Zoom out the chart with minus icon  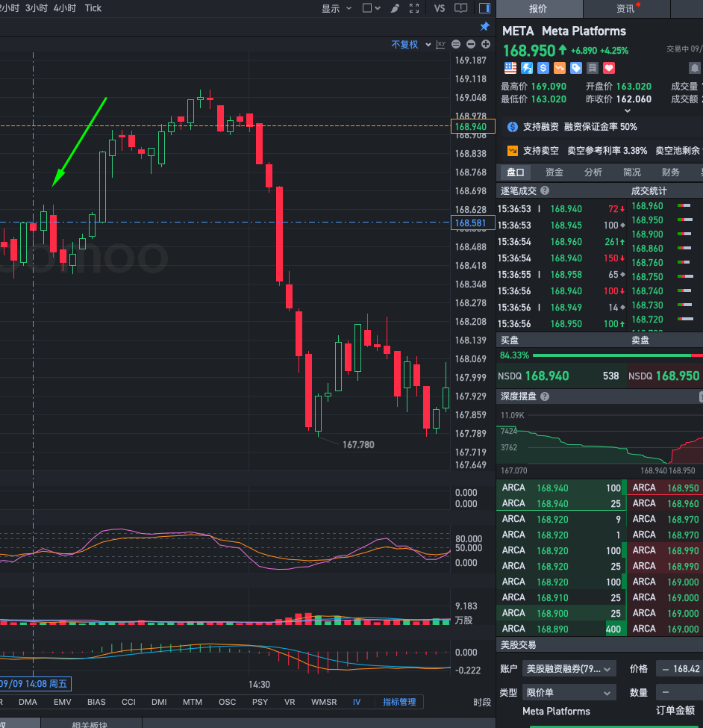tap(471, 44)
